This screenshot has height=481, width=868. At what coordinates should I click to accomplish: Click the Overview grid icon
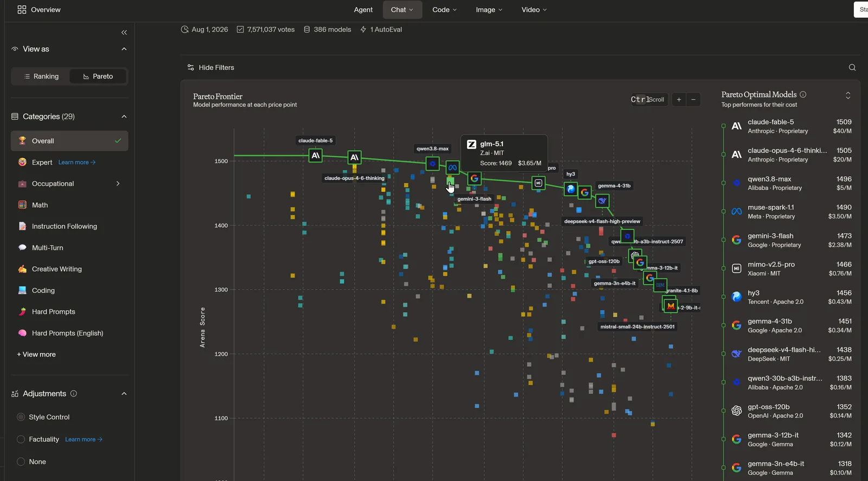click(x=22, y=10)
